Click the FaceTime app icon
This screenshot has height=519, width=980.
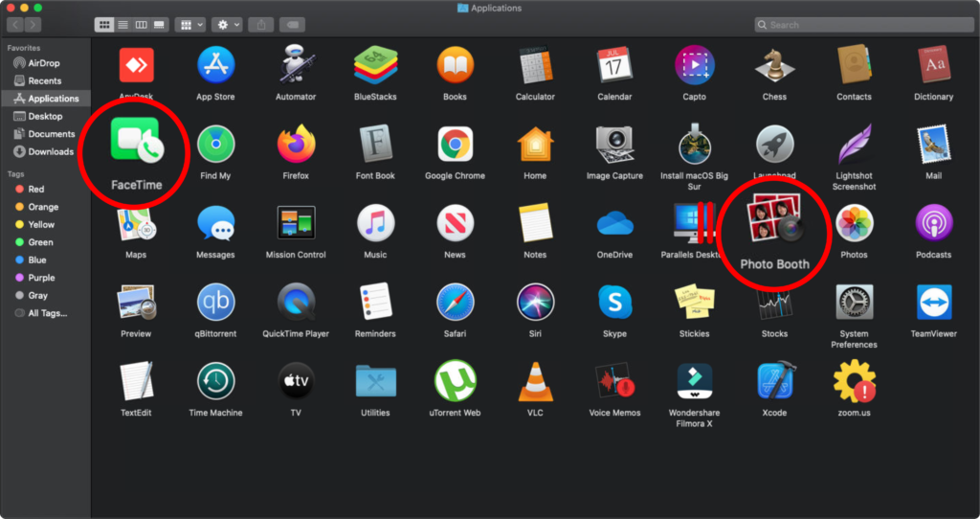tap(136, 142)
